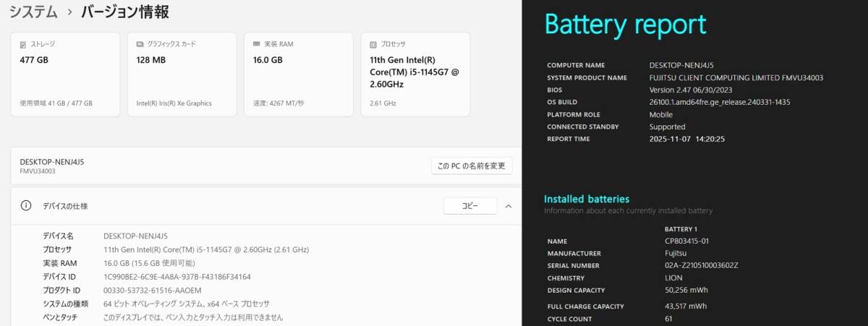Select the OS BUILD value
Image resolution: width=868 pixels, height=326 pixels.
(720, 102)
